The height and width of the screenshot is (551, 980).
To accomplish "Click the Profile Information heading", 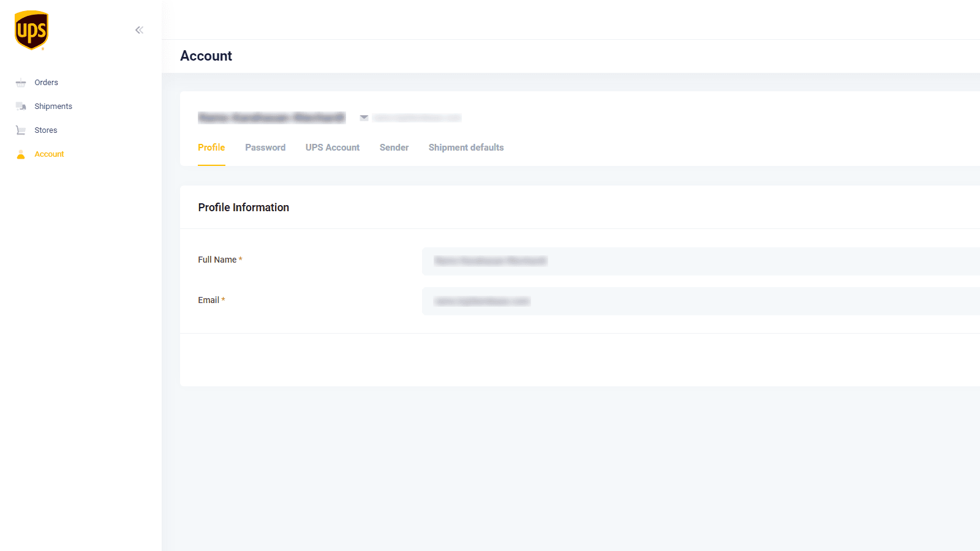I will [243, 207].
